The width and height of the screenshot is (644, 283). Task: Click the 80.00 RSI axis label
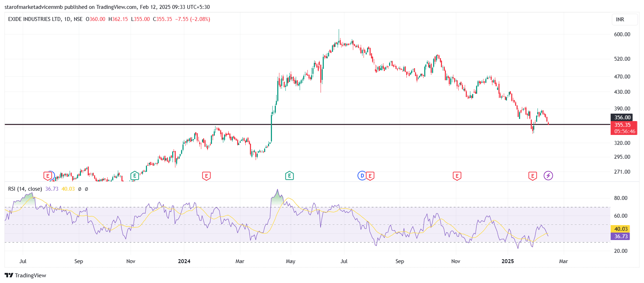click(621, 198)
